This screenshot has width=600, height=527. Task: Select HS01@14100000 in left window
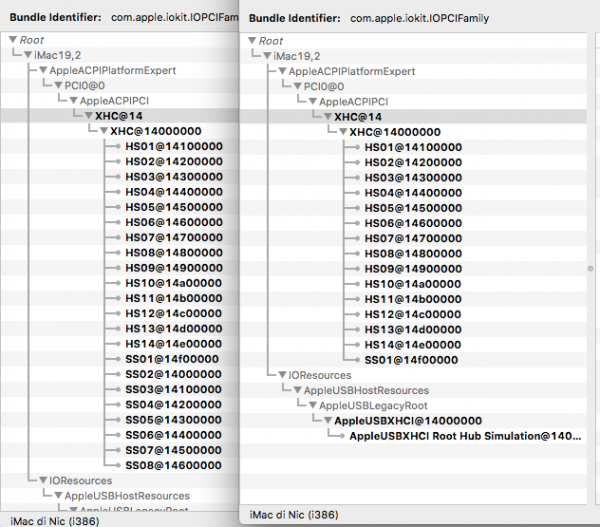pos(174,146)
